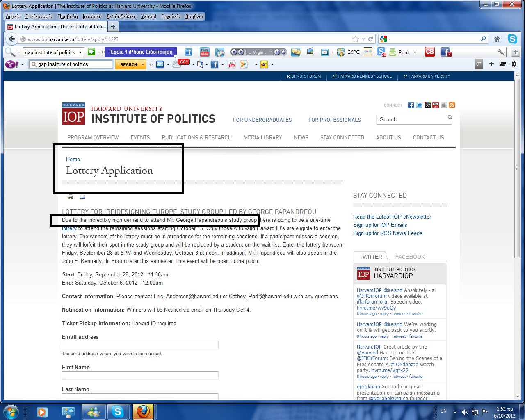This screenshot has width=525, height=420.
Task: Click the printer icon above the lottery heading
Action: 71,197
